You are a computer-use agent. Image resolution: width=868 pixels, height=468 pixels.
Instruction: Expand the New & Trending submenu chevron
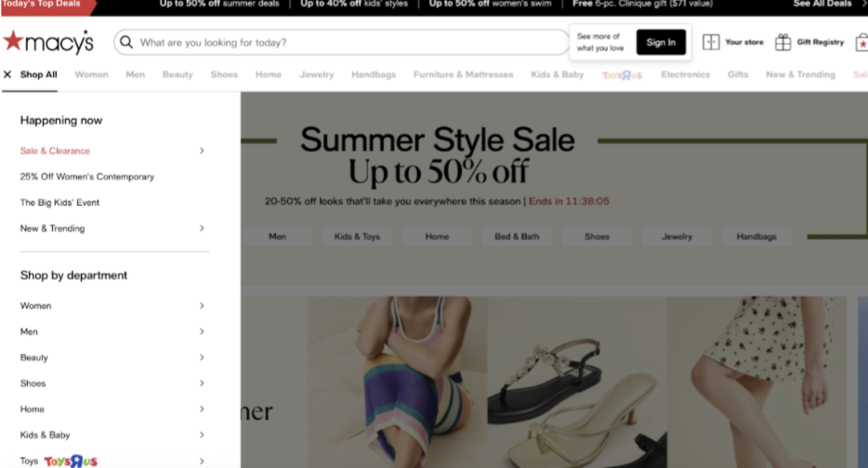click(x=202, y=227)
